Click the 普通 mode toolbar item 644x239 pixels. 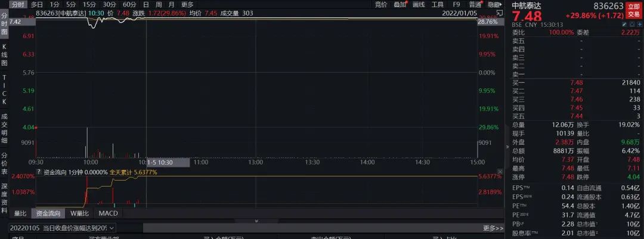(475, 5)
